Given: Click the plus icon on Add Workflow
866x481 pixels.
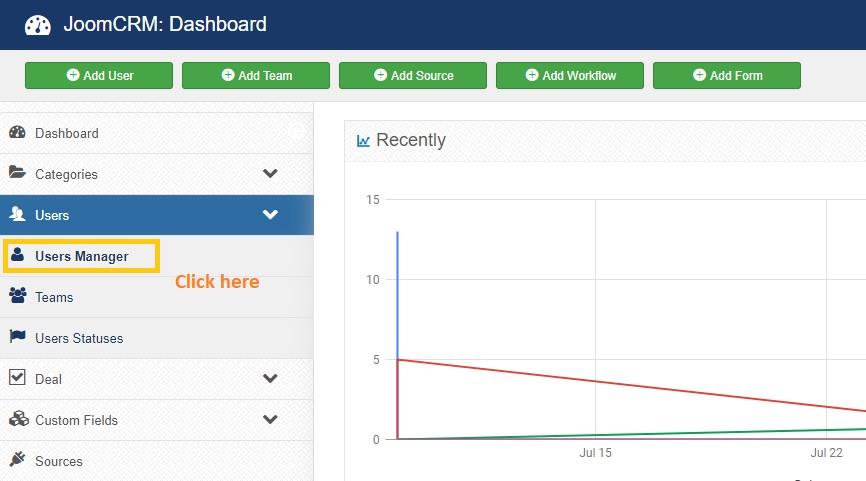Looking at the screenshot, I should [532, 75].
